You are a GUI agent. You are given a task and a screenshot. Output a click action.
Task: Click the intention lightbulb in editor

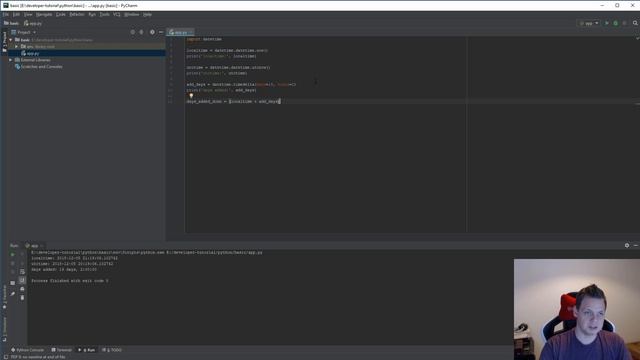tap(191, 96)
